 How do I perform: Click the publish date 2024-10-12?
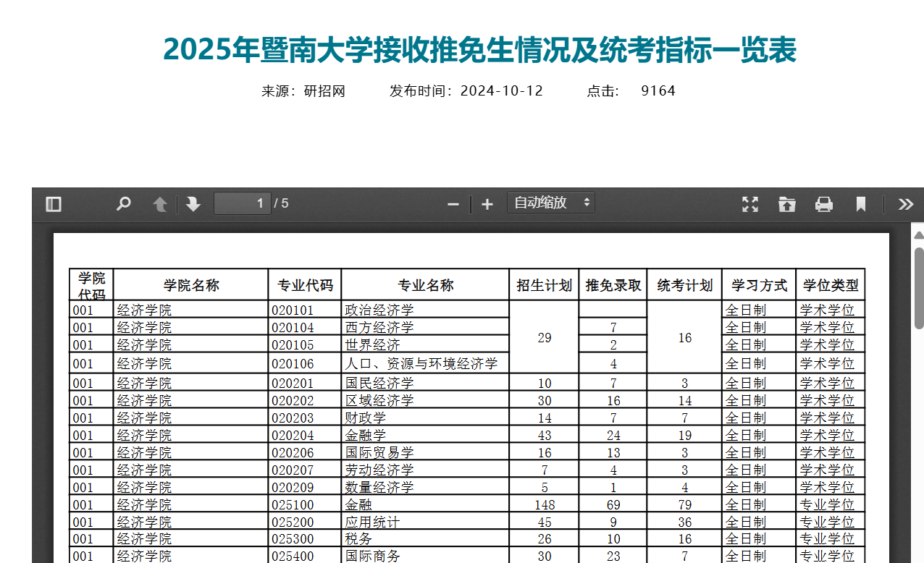coord(501,91)
